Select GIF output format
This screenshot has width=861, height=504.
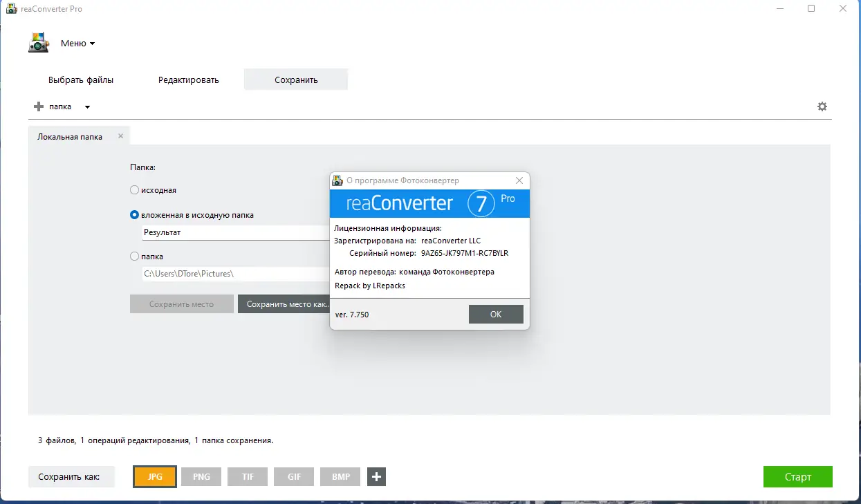coord(294,477)
